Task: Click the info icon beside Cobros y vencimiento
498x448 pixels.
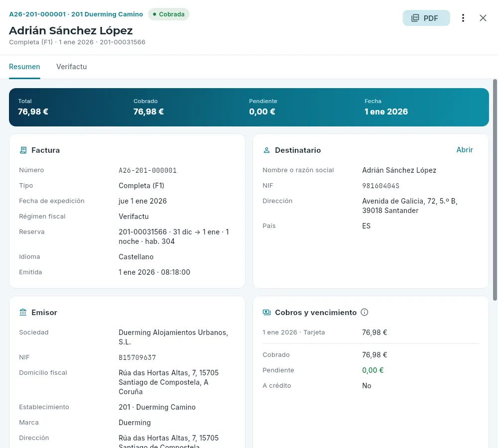Action: [365, 313]
